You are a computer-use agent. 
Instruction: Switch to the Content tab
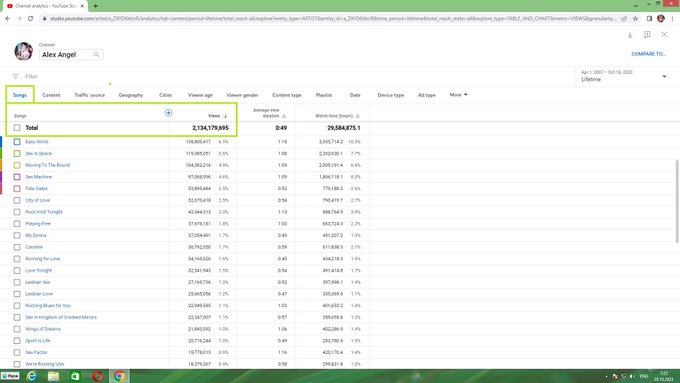(x=51, y=95)
